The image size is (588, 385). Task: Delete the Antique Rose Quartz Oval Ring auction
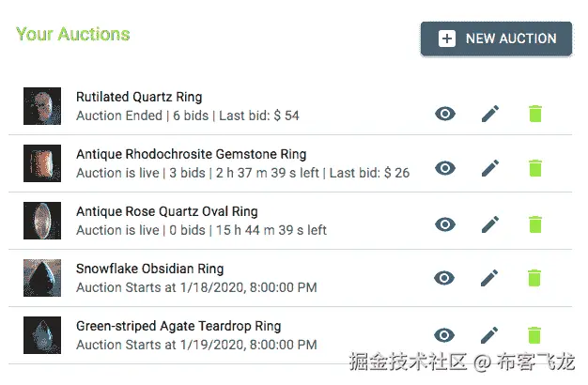coord(534,224)
